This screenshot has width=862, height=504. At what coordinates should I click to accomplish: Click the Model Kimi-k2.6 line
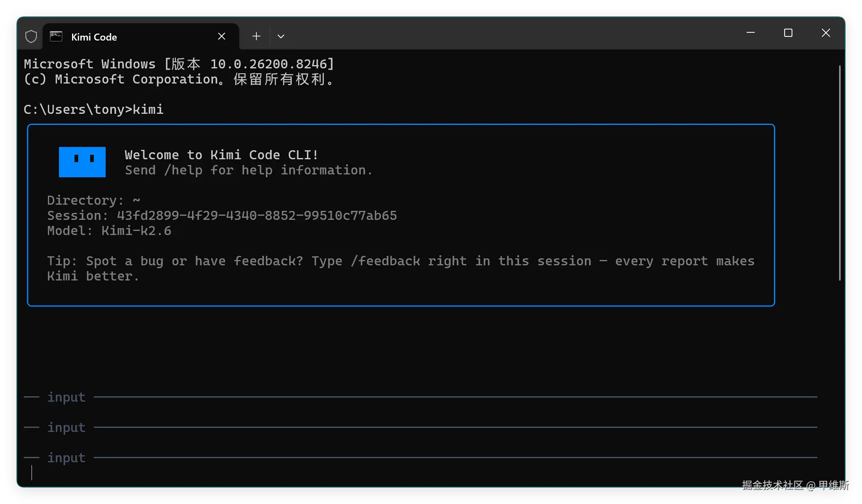109,231
